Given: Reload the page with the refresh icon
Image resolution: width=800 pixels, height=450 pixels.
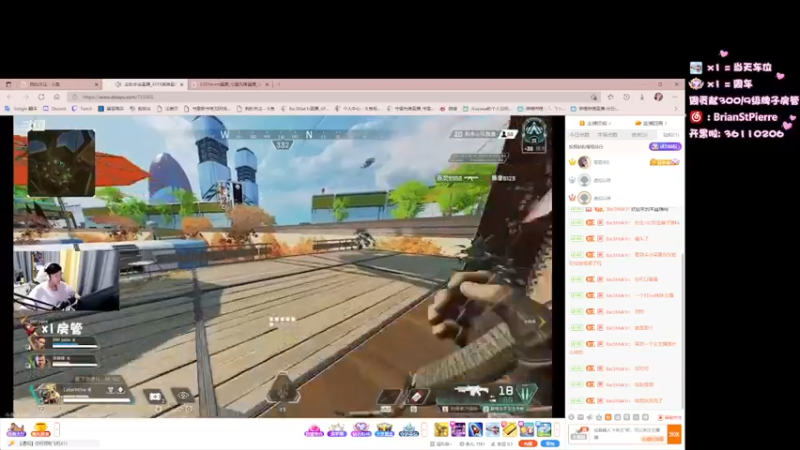Looking at the screenshot, I should [x=41, y=97].
